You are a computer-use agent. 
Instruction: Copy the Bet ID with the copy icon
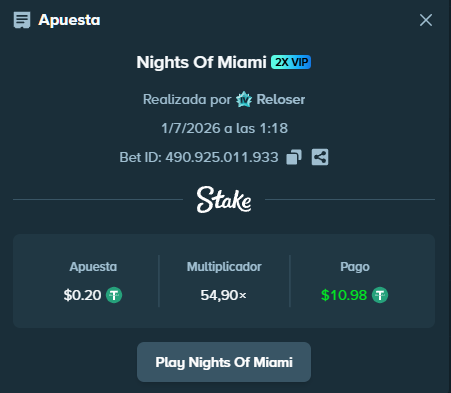click(x=294, y=157)
